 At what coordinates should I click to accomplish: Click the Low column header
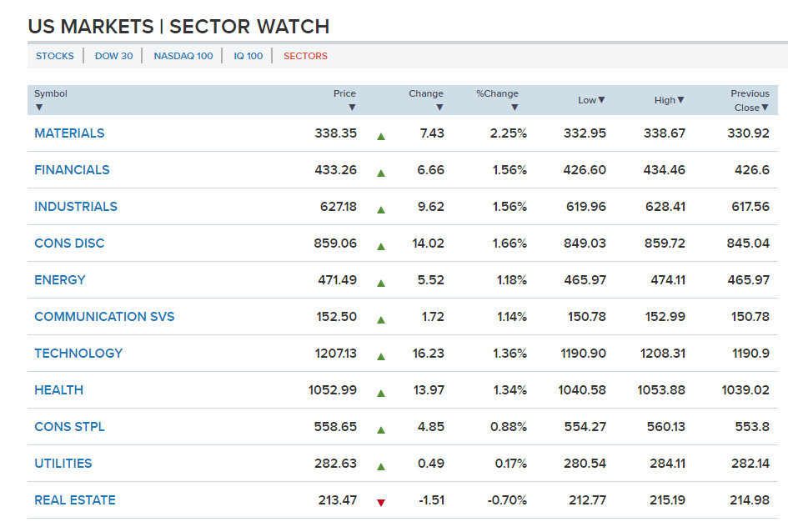click(x=591, y=100)
